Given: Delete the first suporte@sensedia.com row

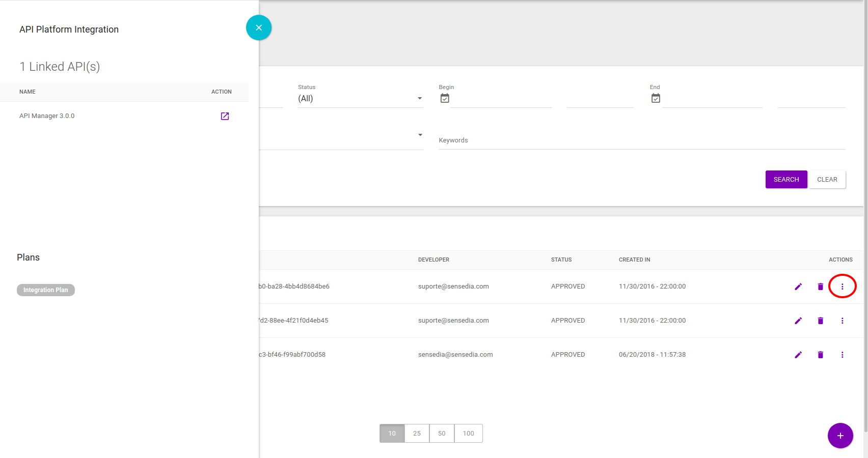Looking at the screenshot, I should click(x=820, y=287).
